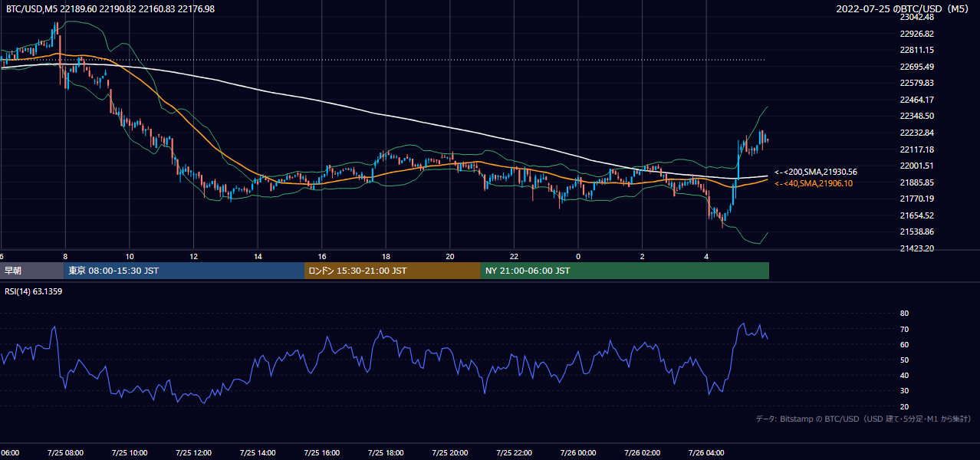Click the '7/26 04:00' bottom time label
Viewport: 980px width, 460px height.
(x=706, y=452)
